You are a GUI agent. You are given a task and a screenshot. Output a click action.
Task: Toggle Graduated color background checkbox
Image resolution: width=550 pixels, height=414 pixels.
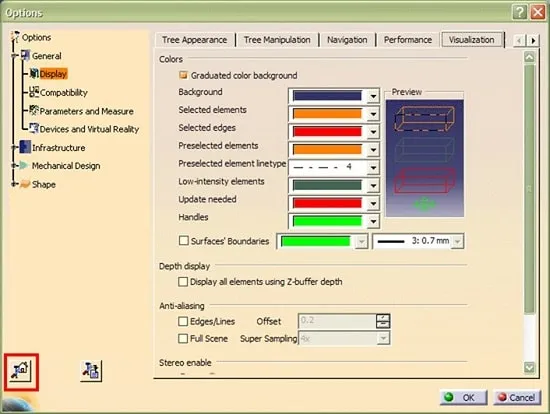click(x=183, y=75)
